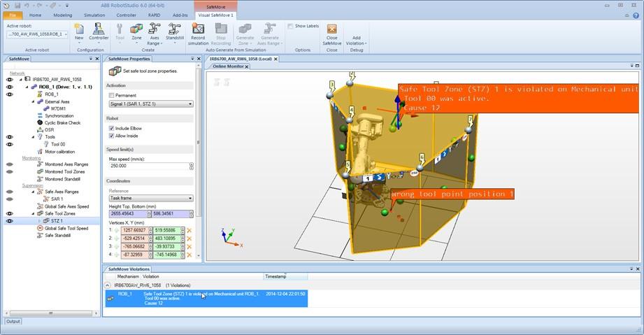This screenshot has height=335, width=644.
Task: Click Generate Axes Range from simulation
Action: click(269, 34)
